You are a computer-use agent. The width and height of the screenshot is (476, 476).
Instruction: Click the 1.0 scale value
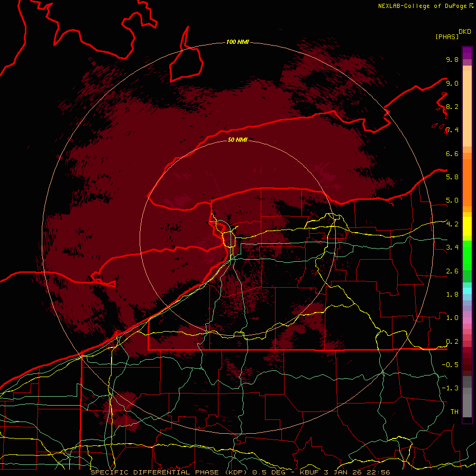(x=452, y=318)
